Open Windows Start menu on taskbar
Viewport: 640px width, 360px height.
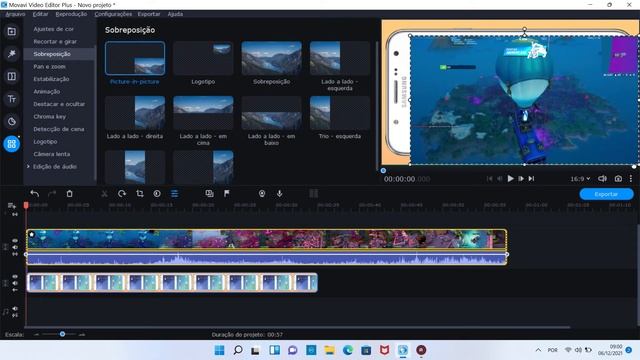(219, 350)
